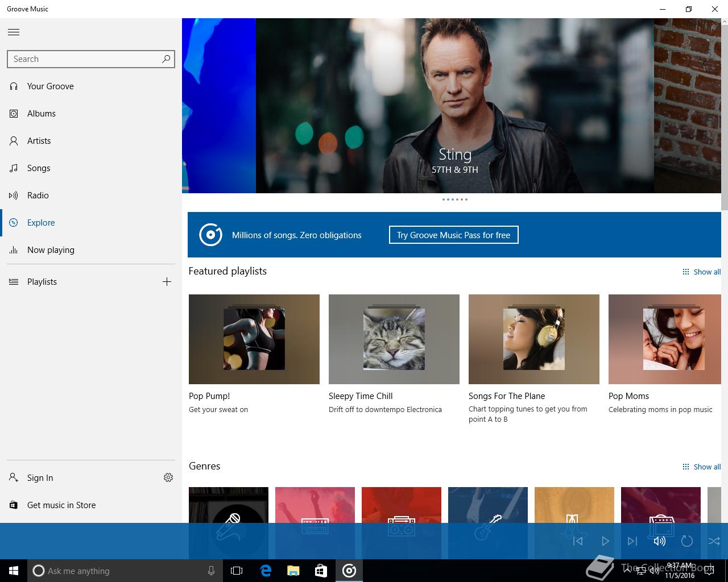Viewport: 728px width, 582px height.
Task: Open the Sleepy Time Chill playlist thumbnail
Action: click(x=394, y=339)
